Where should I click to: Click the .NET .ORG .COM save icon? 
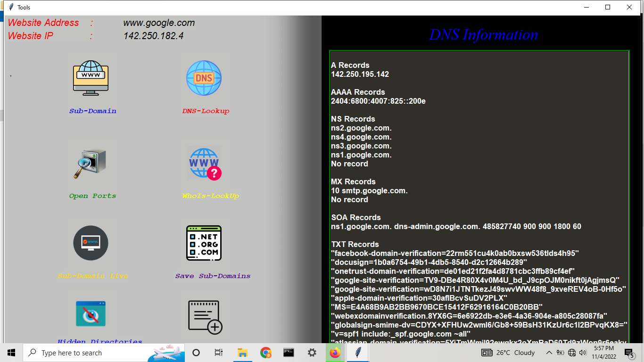pos(204,243)
